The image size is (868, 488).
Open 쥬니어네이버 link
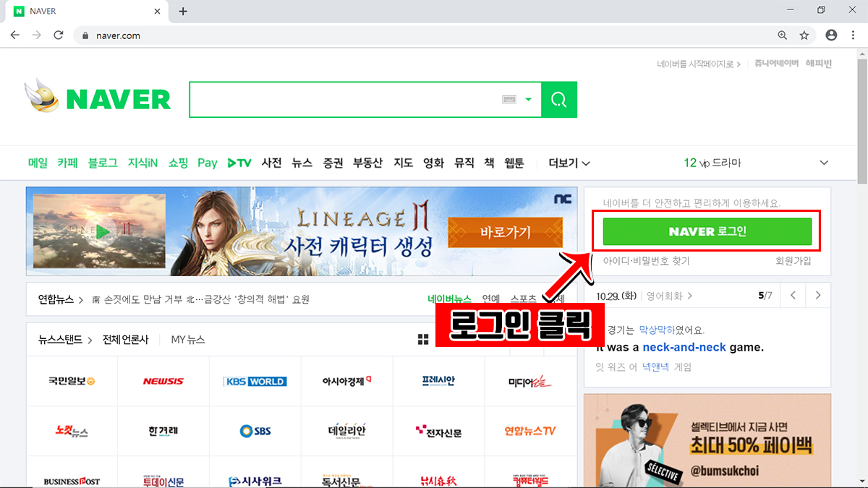coord(776,64)
